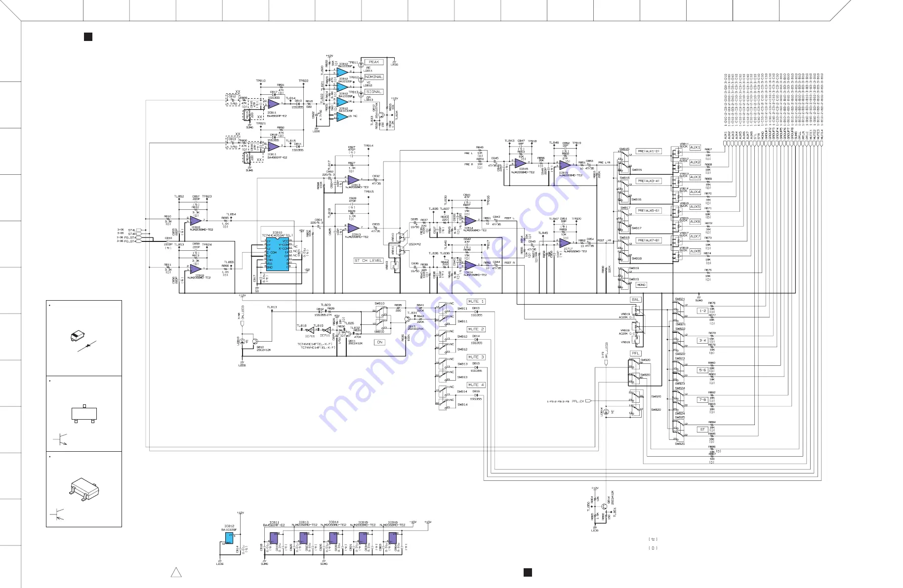Click the ST CH LEVEL label
Screen dimensions: 903x588
pos(369,260)
